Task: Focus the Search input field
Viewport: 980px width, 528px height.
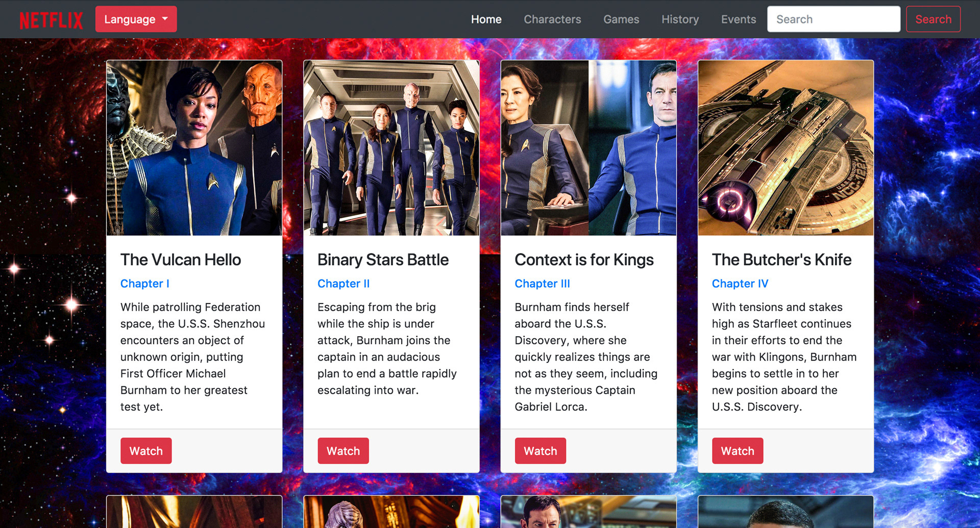Action: pyautogui.click(x=834, y=19)
